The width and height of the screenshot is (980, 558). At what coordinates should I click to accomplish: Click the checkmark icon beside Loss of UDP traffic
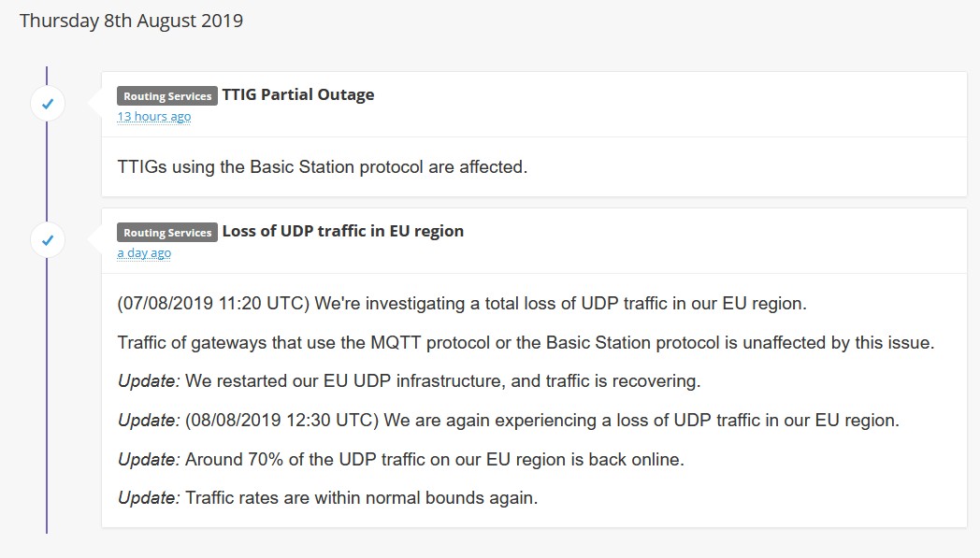[x=48, y=240]
